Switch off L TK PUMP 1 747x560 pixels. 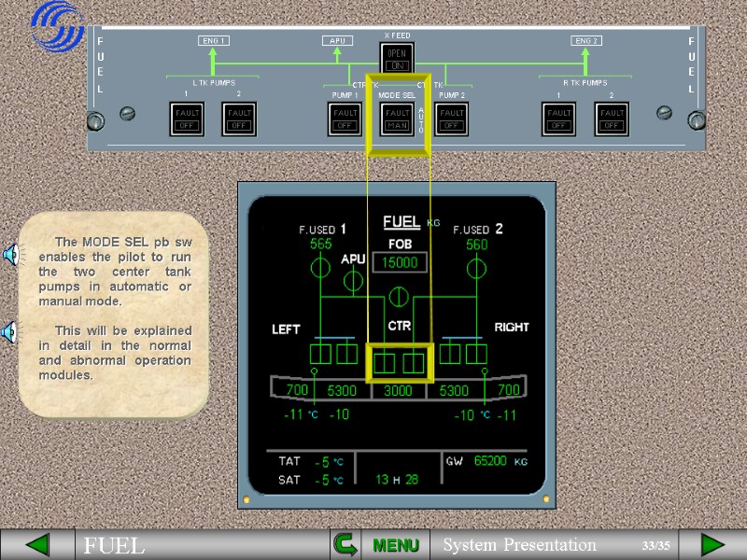coord(185,119)
